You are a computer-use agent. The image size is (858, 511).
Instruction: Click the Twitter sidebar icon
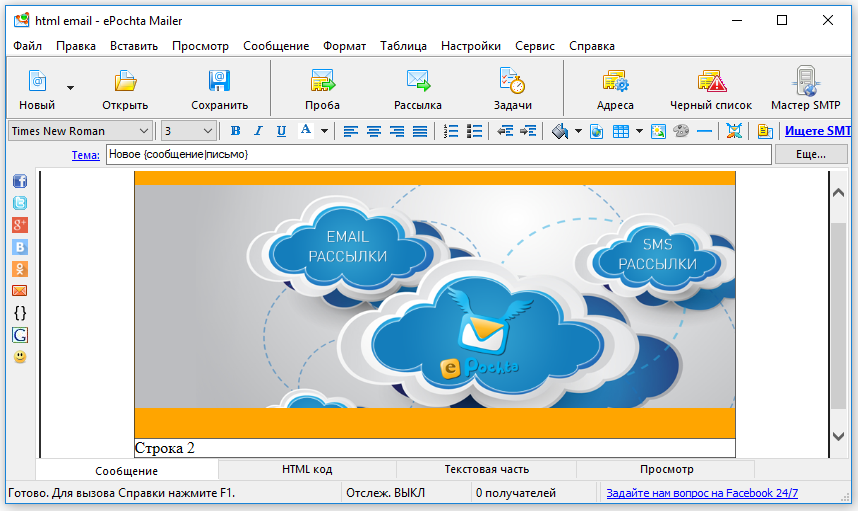click(x=20, y=203)
